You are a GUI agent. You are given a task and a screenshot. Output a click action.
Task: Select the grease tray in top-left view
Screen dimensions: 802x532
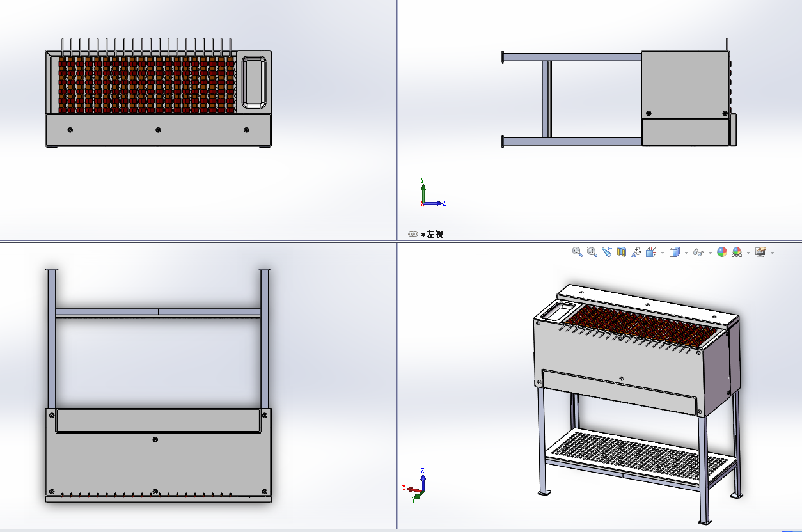[x=254, y=82]
